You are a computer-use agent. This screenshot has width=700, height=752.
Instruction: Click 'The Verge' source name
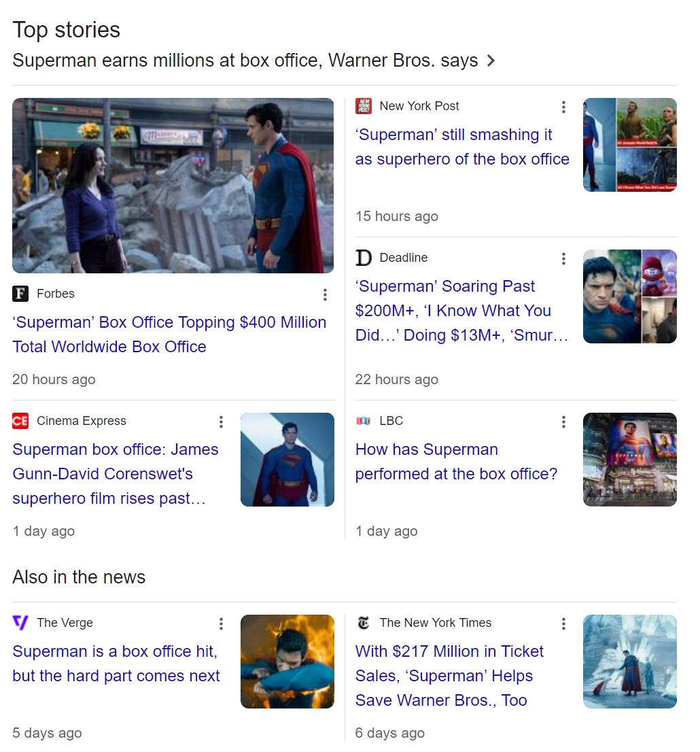tap(65, 623)
